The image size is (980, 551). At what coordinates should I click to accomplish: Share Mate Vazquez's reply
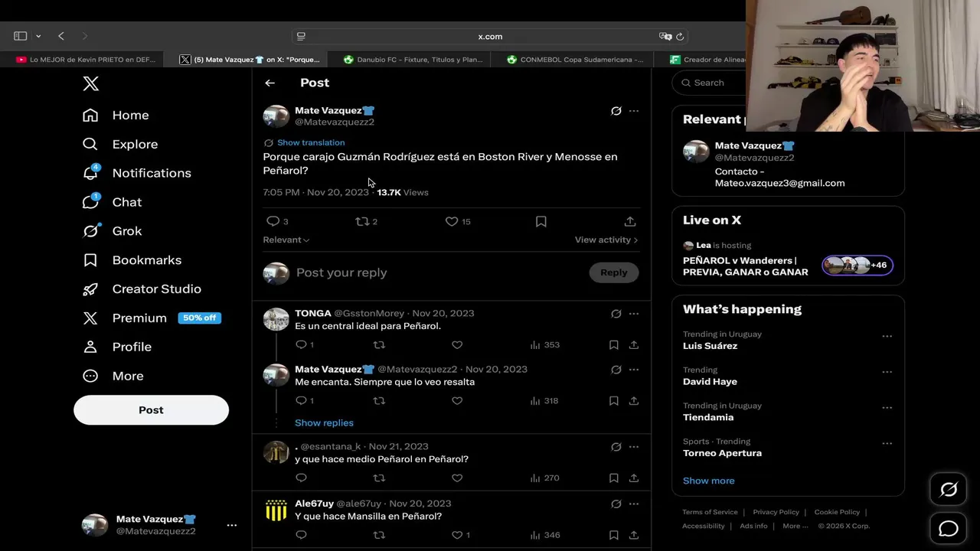[x=634, y=401]
